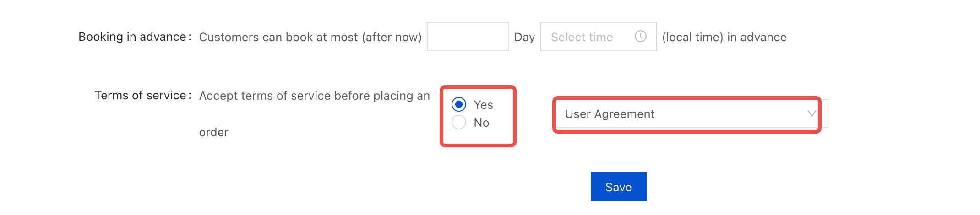Click the clock icon in time picker
The width and height of the screenshot is (980, 215).
click(640, 36)
